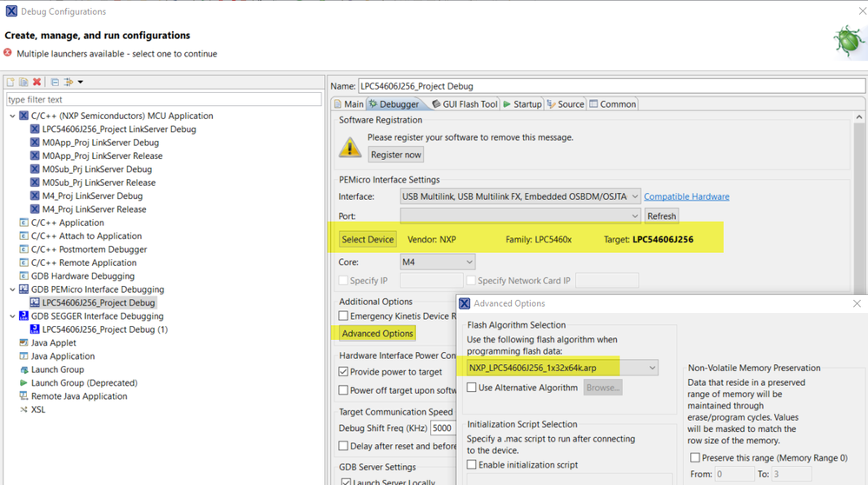Click the GDB Hardware Debugging icon
Screen dimensions: 868x485
[x=23, y=276]
